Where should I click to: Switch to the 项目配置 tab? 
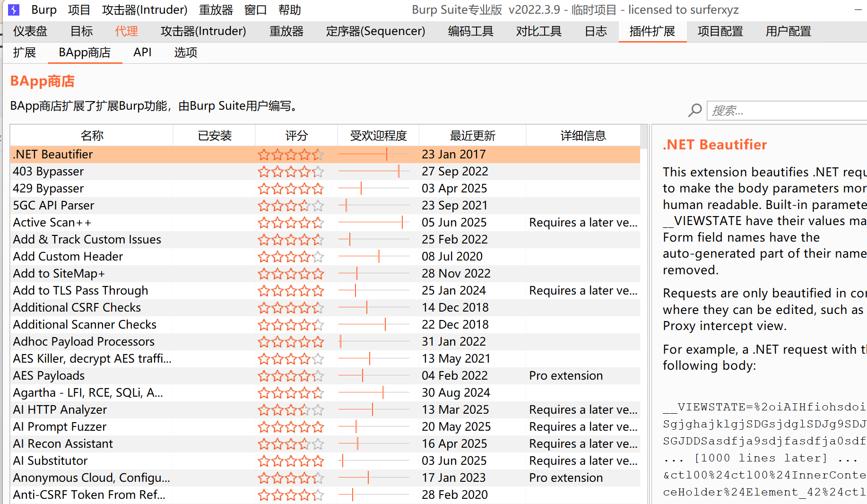[720, 31]
